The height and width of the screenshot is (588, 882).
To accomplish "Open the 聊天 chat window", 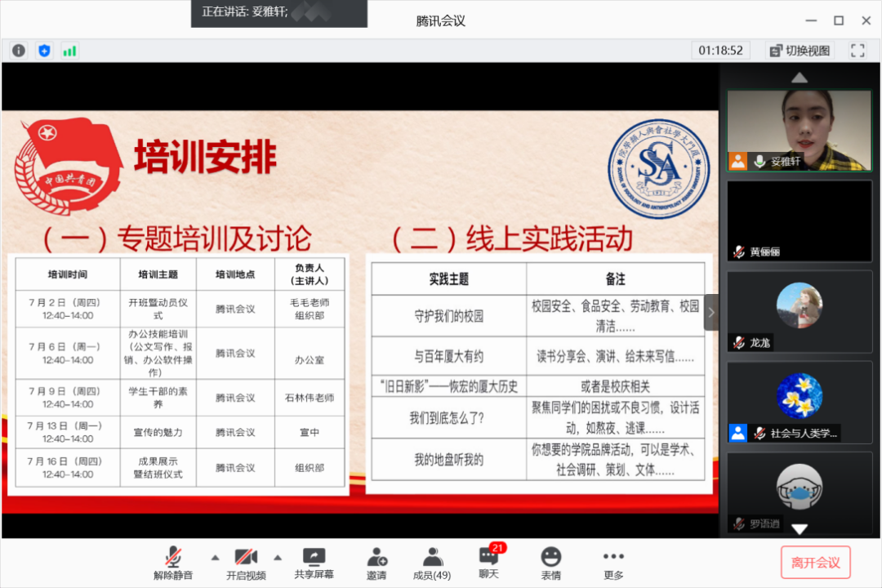I will 489,563.
